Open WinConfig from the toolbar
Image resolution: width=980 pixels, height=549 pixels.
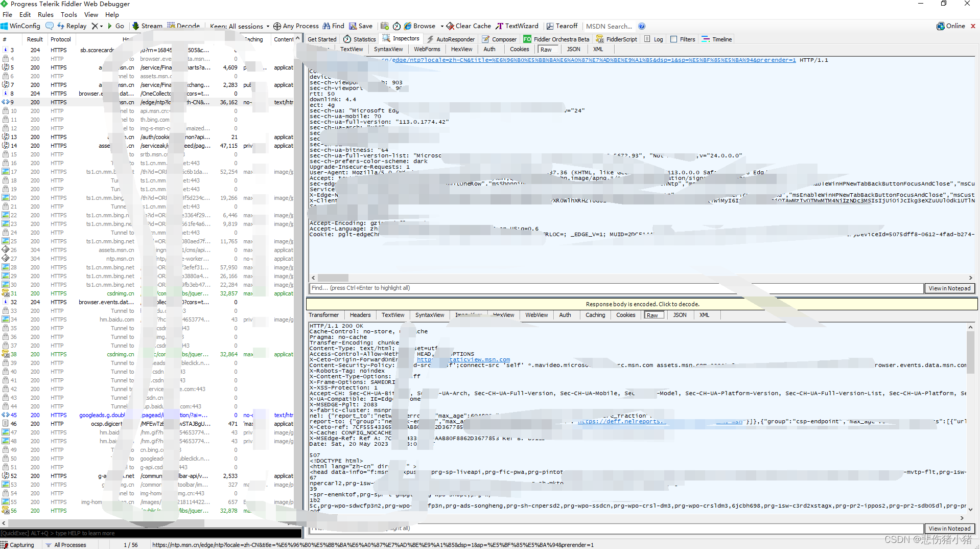coord(20,26)
